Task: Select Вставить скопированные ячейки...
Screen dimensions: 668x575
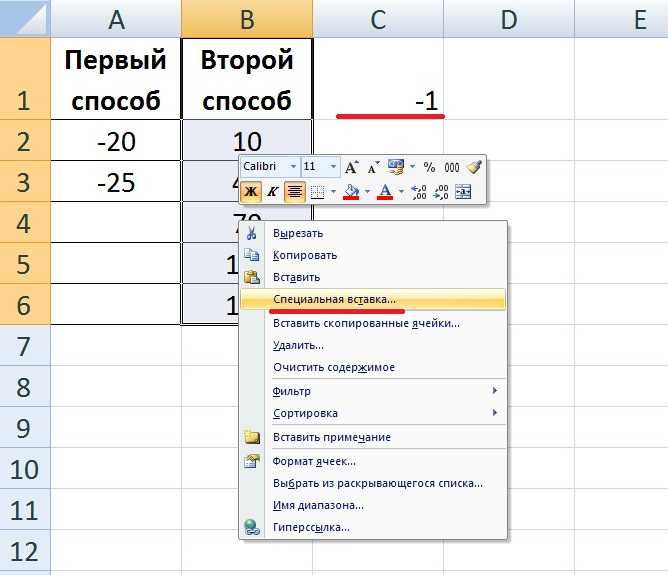Action: click(373, 323)
